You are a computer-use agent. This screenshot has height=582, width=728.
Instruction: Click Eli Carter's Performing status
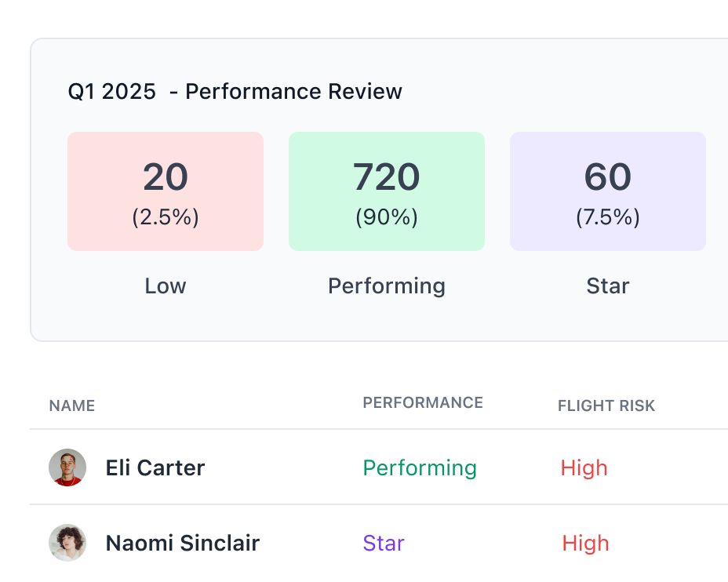coord(420,468)
